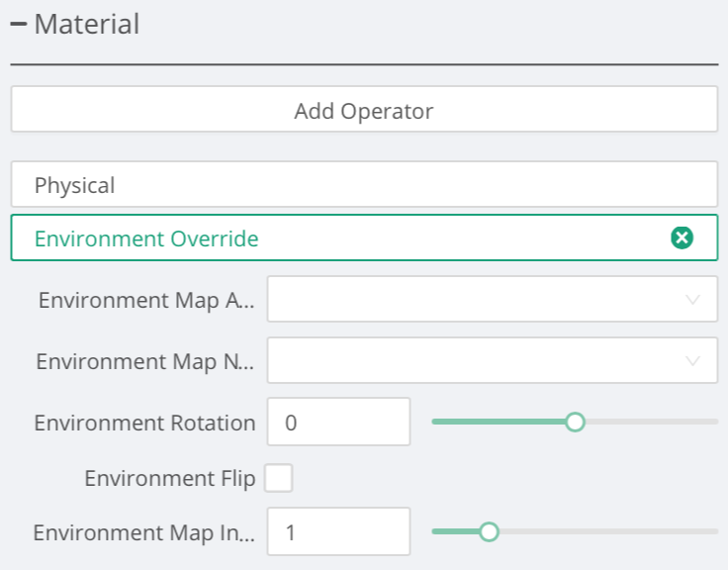Select the Physical operator row
The image size is (728, 570).
click(x=363, y=185)
